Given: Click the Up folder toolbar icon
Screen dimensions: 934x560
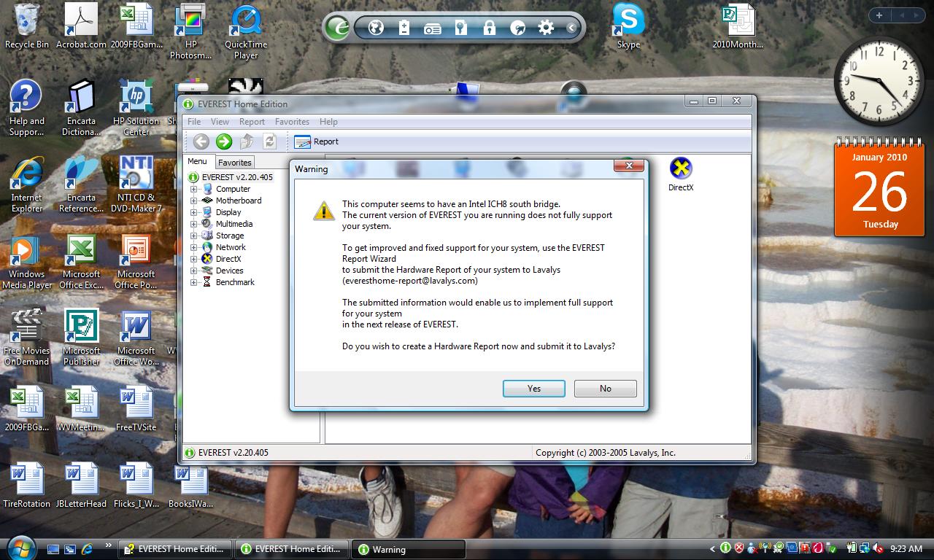Looking at the screenshot, I should click(x=247, y=141).
